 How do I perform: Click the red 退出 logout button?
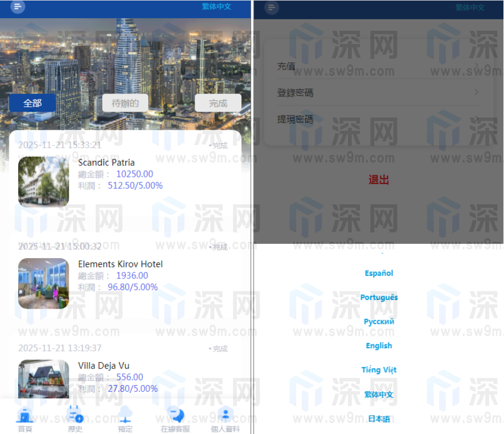379,180
